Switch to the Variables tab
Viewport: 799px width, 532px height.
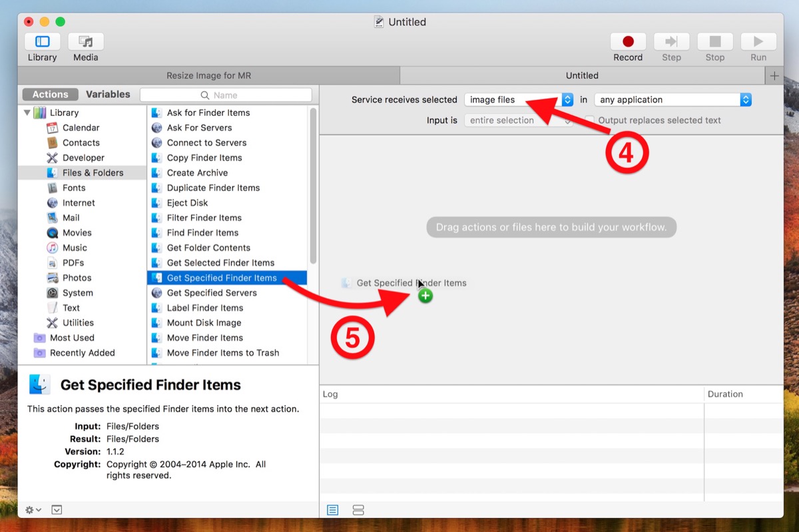tap(107, 94)
